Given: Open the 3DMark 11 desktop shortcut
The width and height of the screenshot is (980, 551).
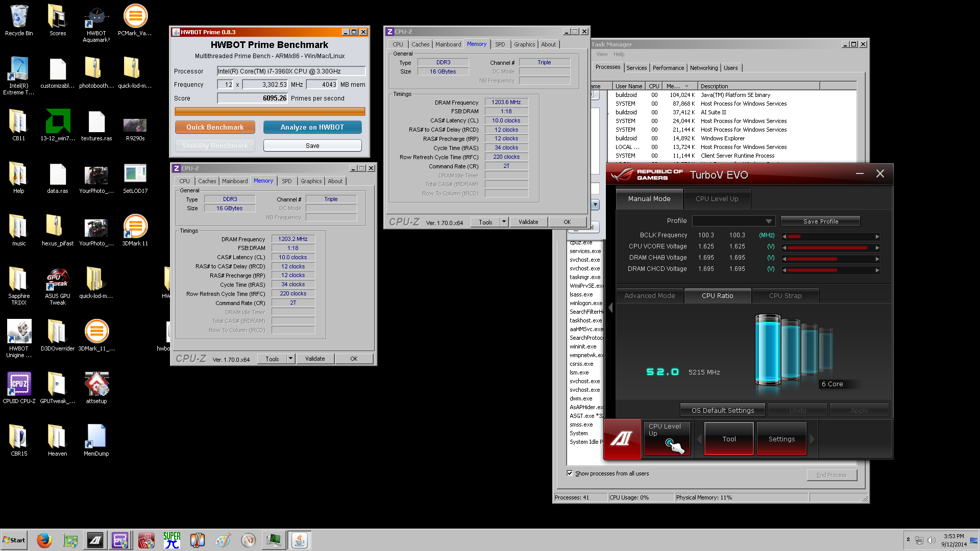Looking at the screenshot, I should click(135, 231).
